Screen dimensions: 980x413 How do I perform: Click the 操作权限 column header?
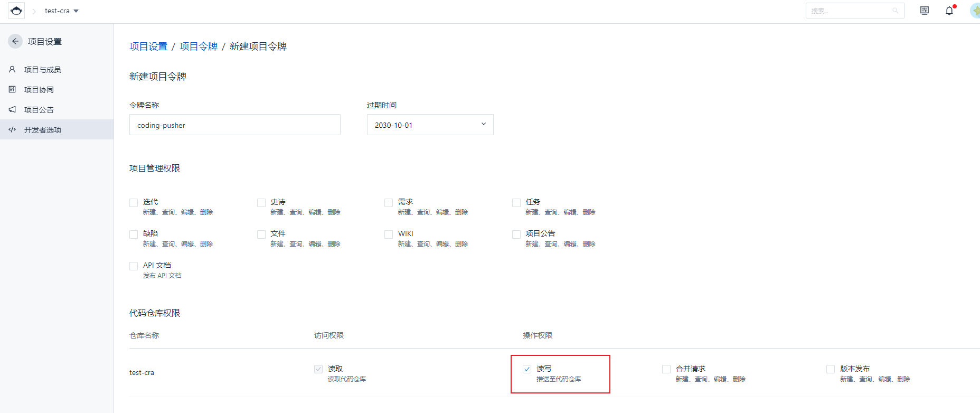tap(538, 335)
